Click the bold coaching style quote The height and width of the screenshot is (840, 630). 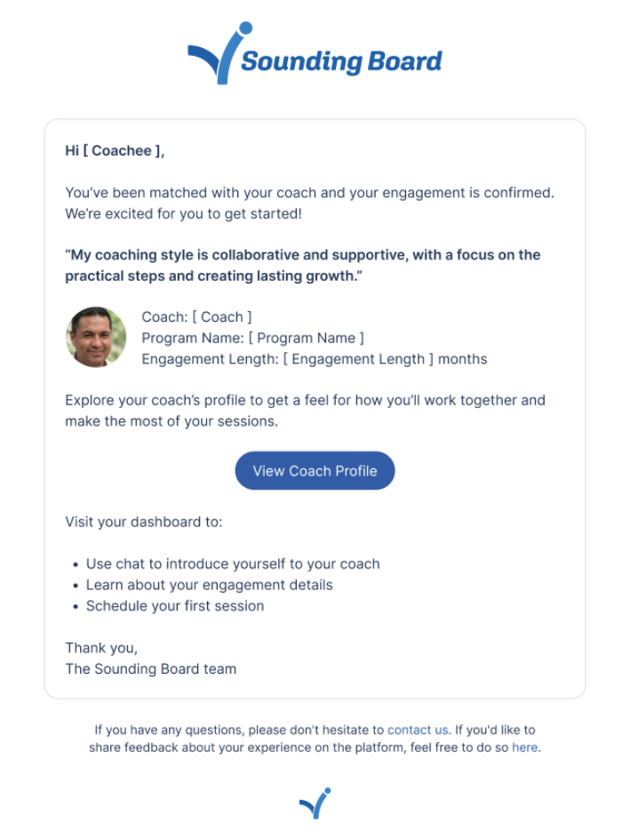tap(302, 265)
